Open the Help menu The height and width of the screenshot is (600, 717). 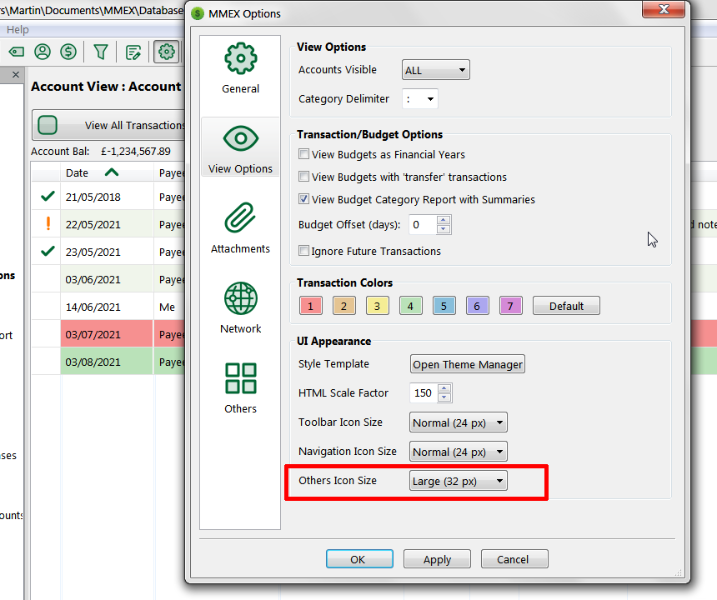click(17, 30)
